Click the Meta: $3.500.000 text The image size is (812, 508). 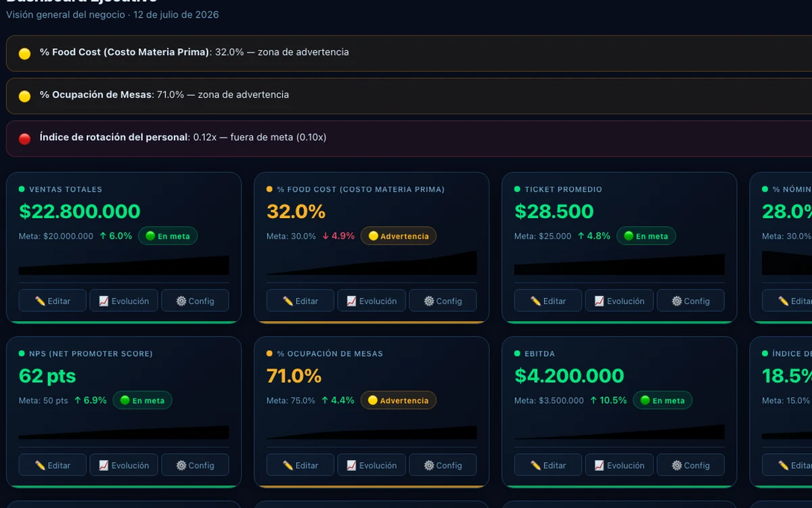(x=549, y=401)
